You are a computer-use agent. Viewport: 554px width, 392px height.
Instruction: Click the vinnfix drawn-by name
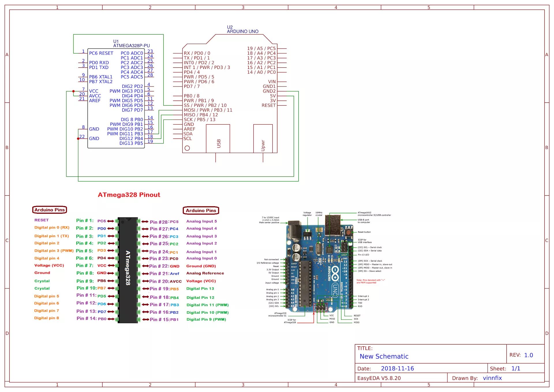click(x=492, y=378)
